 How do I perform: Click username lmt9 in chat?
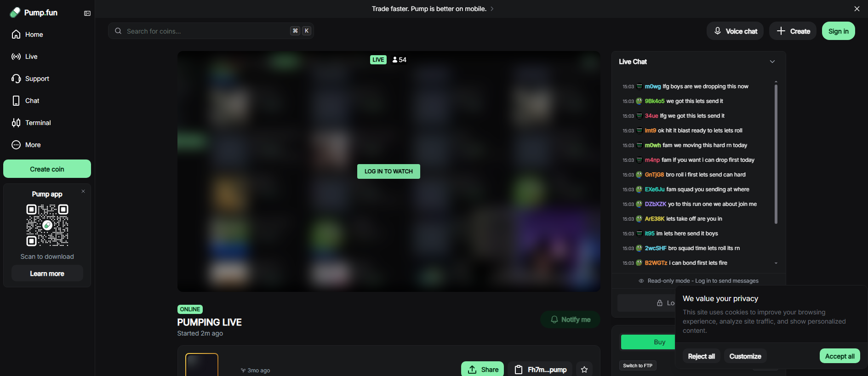(x=651, y=131)
